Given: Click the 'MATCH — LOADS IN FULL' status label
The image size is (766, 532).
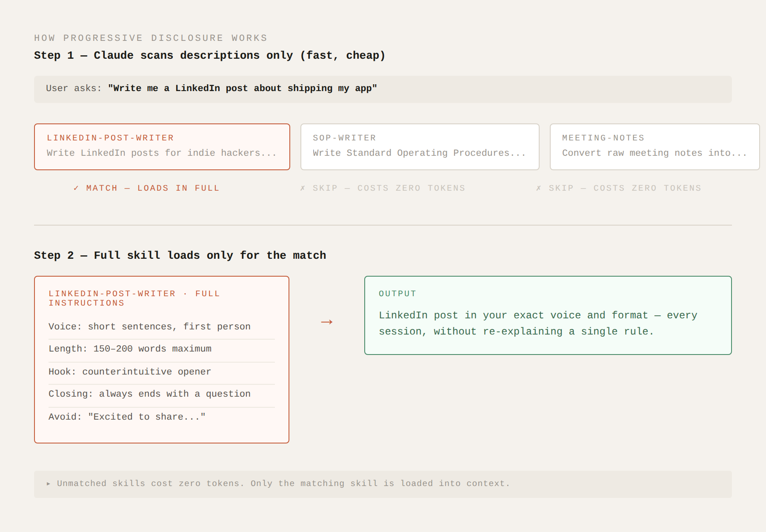Looking at the screenshot, I should point(146,188).
